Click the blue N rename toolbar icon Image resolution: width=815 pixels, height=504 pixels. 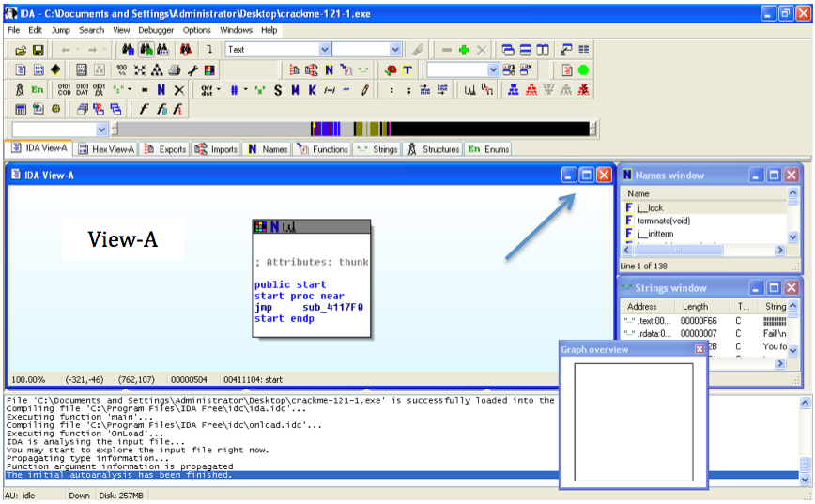161,90
